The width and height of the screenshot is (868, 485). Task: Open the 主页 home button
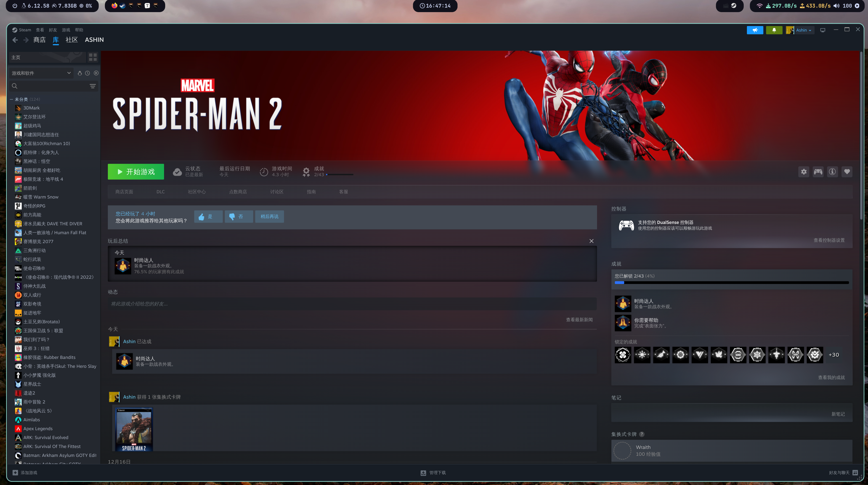pos(47,57)
